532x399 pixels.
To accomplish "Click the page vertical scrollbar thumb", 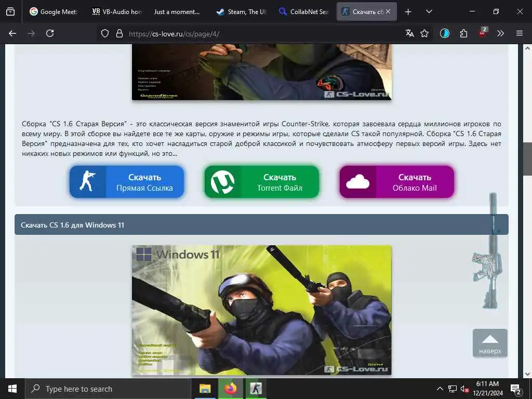I will (x=527, y=159).
